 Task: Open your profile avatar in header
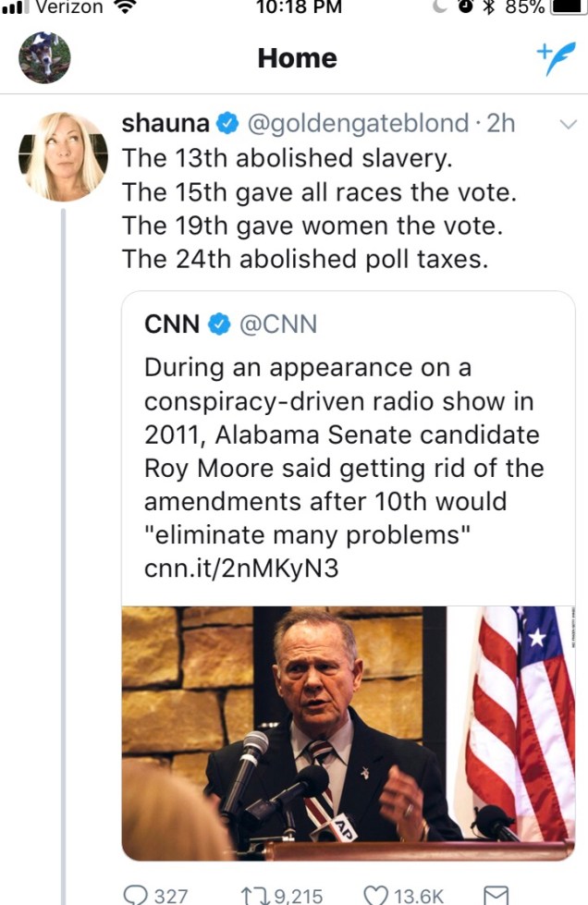pyautogui.click(x=44, y=57)
